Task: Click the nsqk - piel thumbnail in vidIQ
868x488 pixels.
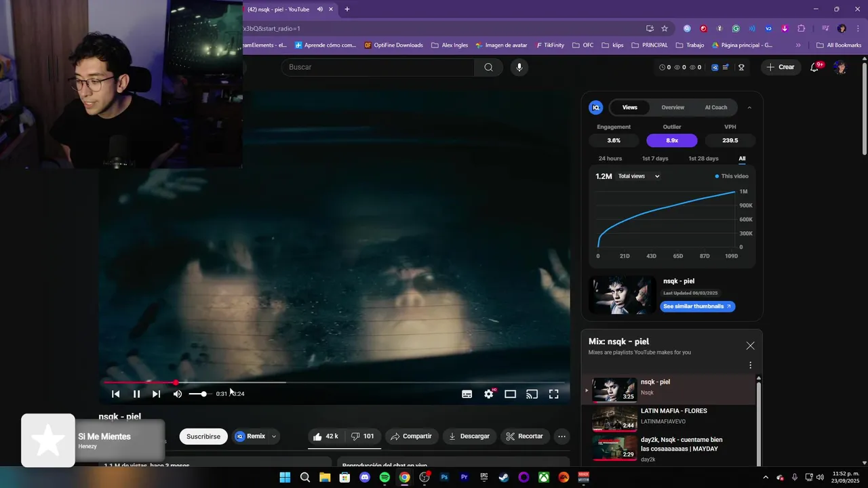Action: pos(623,294)
